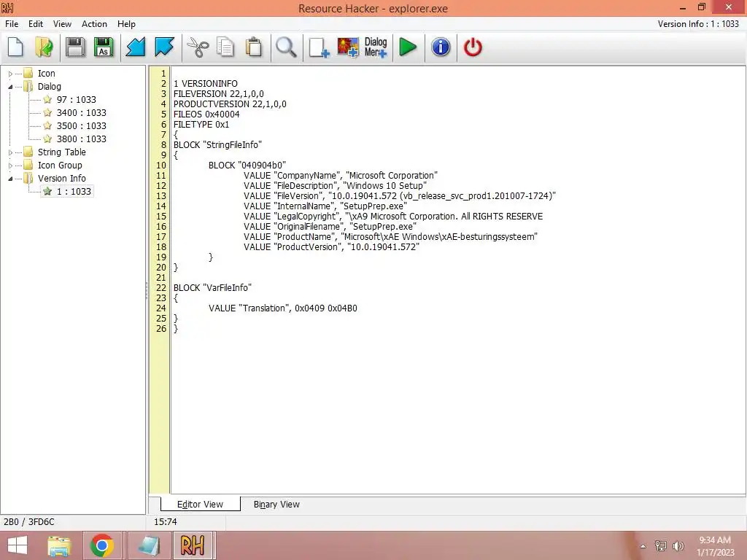Image resolution: width=747 pixels, height=560 pixels.
Task: Expand the Icon Group folder
Action: 10,166
